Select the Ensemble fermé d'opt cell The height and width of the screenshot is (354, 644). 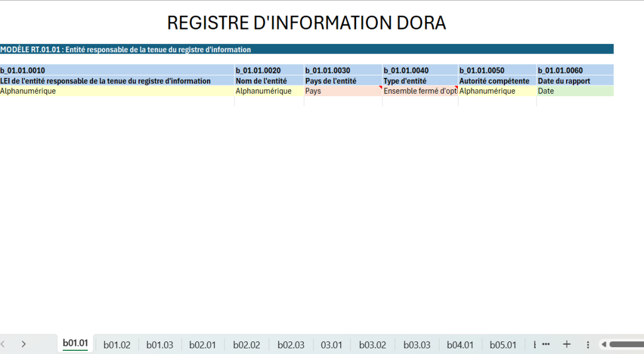tap(420, 91)
